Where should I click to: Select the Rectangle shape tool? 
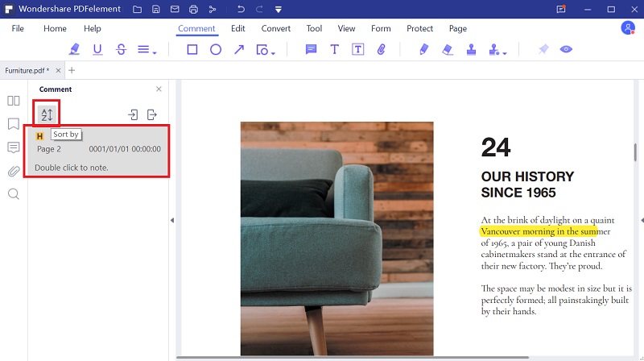tap(192, 49)
